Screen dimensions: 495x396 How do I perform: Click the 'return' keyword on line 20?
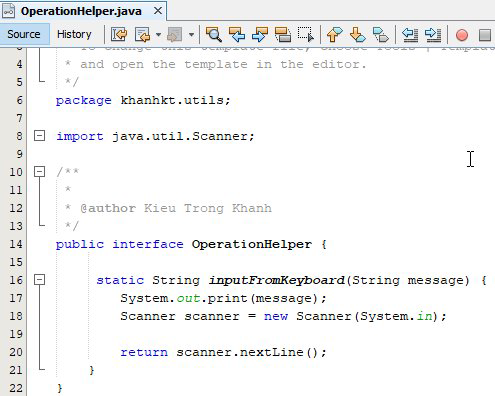[144, 352]
